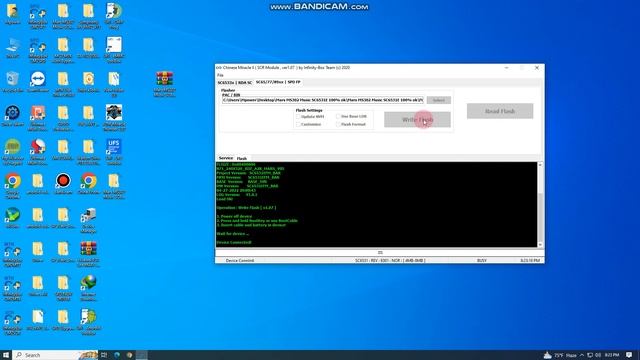Click the PAC / BIN file path field

(323, 100)
